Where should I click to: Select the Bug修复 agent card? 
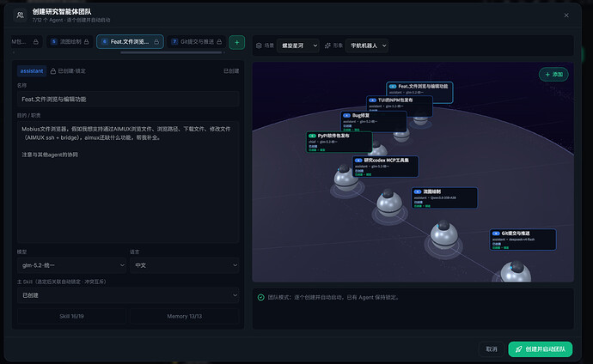(x=374, y=121)
